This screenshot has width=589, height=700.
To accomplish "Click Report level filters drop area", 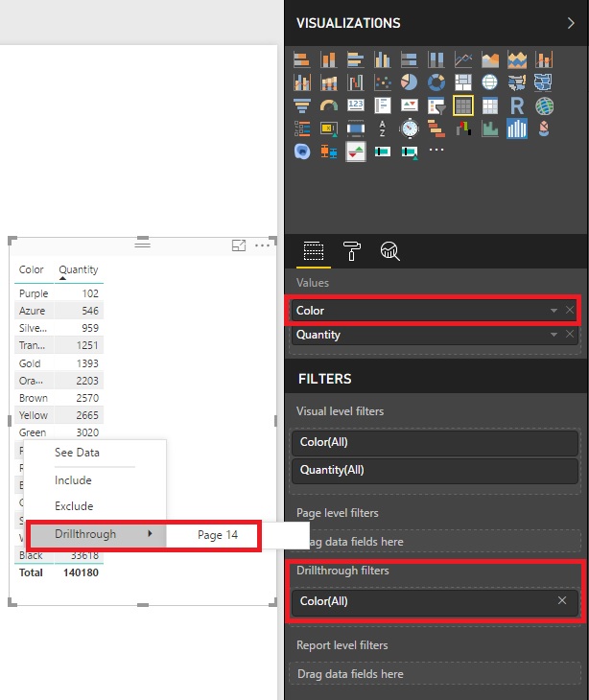I will [435, 674].
